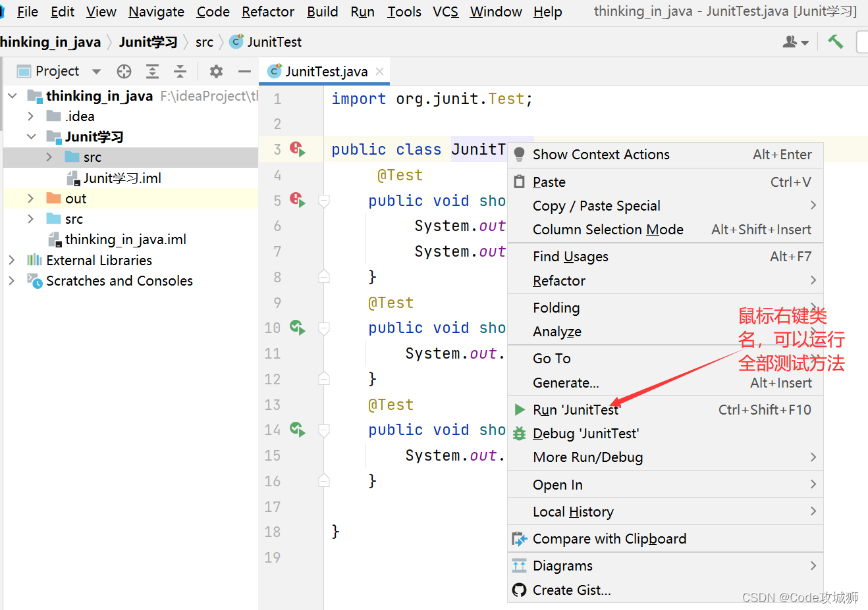The image size is (868, 610).
Task: Select the External Libraries tree row
Action: pos(130,260)
